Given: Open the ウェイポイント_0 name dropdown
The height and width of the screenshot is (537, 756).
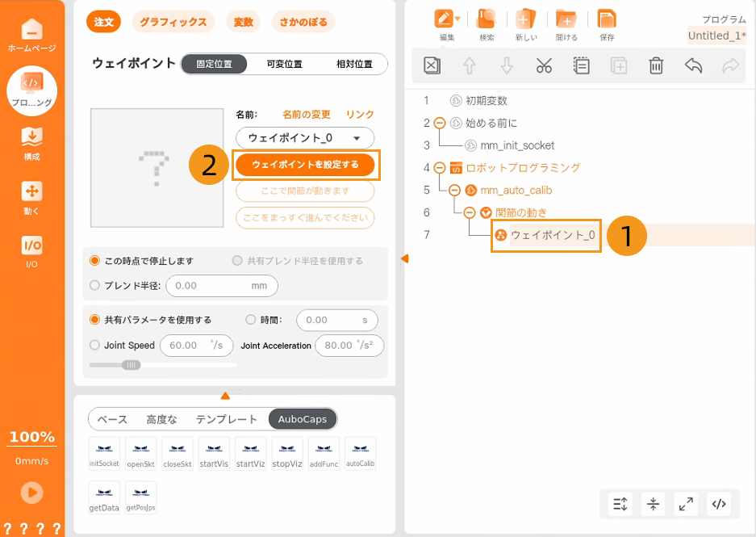Looking at the screenshot, I should pos(304,137).
